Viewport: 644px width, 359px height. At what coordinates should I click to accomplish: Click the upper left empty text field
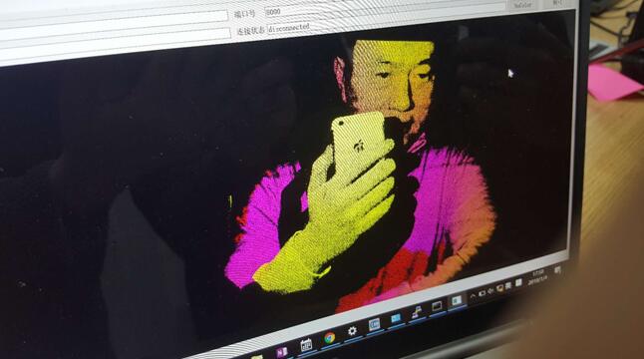pyautogui.click(x=114, y=19)
